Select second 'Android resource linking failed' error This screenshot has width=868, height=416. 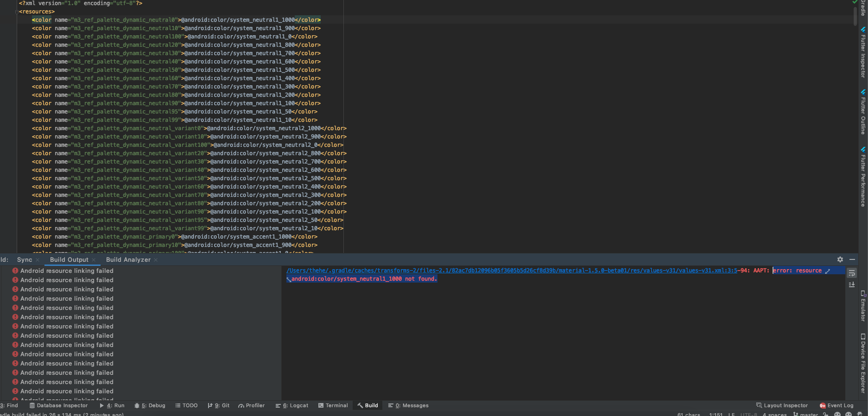(63, 280)
